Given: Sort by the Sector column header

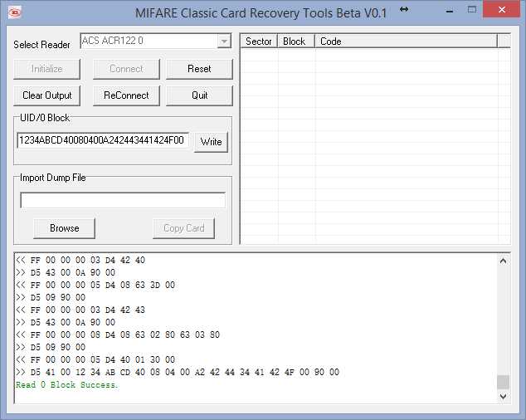Looking at the screenshot, I should point(259,42).
